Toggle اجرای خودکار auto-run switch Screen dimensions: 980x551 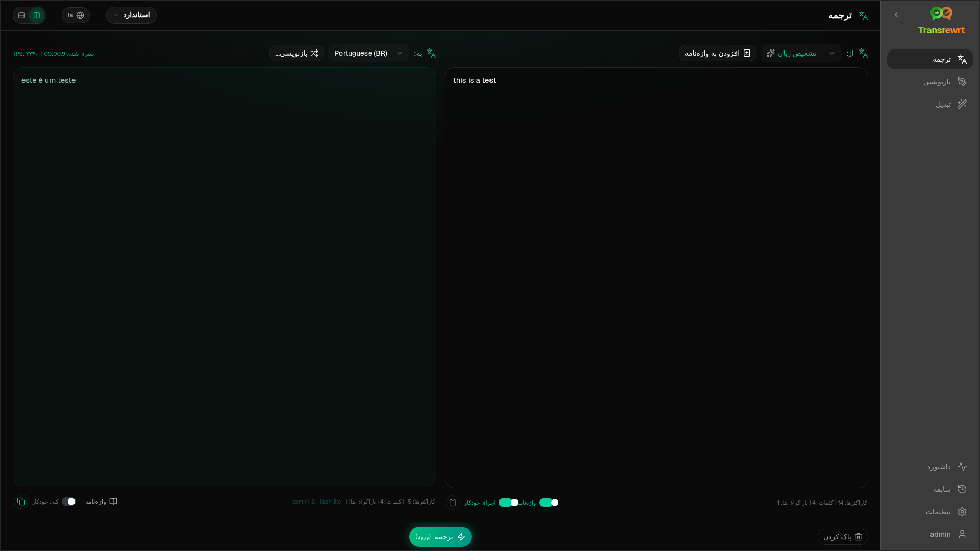508,503
